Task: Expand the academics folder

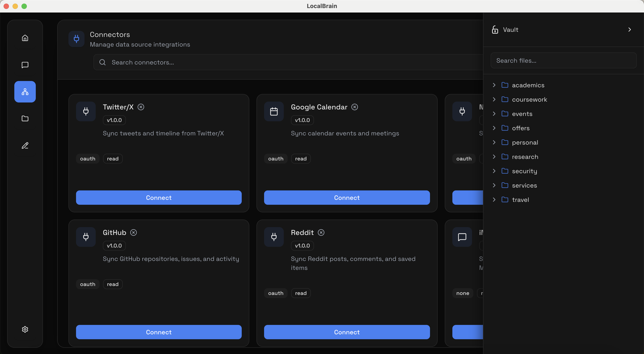Action: pyautogui.click(x=494, y=85)
